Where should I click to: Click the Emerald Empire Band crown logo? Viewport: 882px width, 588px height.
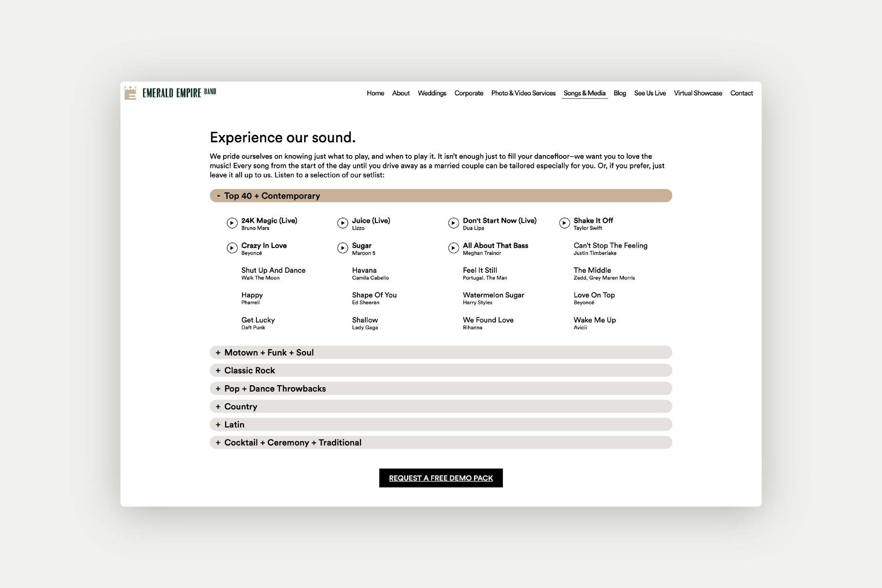click(130, 93)
